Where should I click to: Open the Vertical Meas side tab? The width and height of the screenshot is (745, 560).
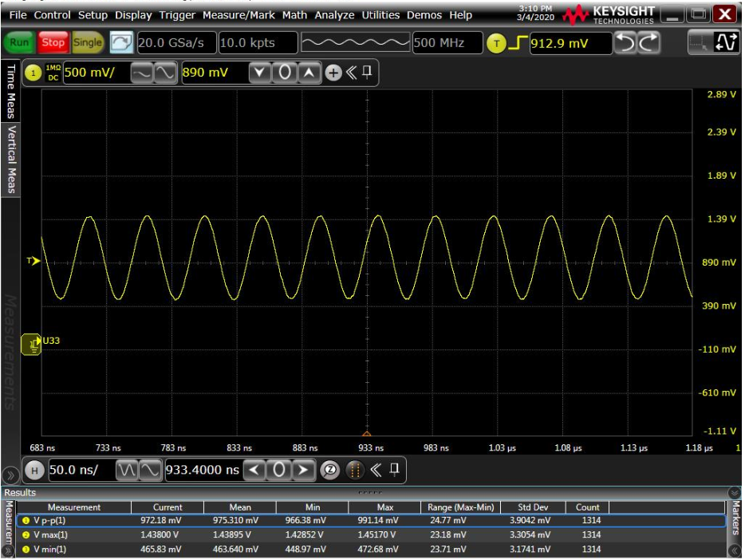10,160
